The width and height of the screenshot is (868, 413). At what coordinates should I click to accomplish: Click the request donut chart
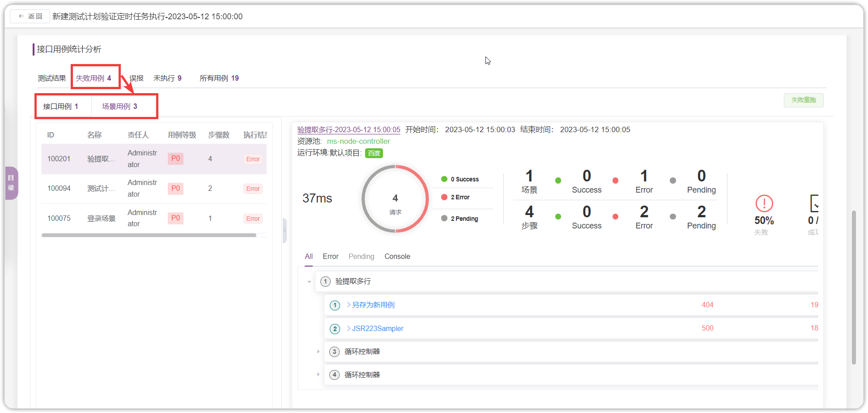[x=395, y=199]
